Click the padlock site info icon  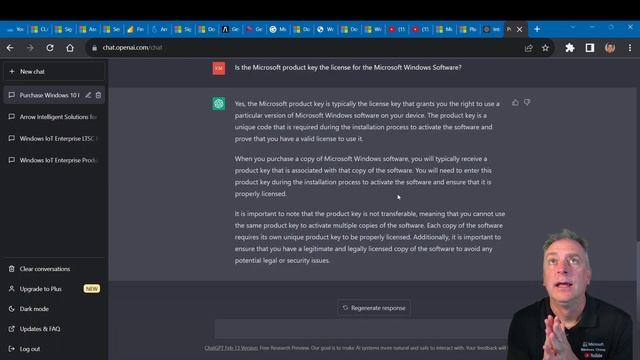[95, 48]
